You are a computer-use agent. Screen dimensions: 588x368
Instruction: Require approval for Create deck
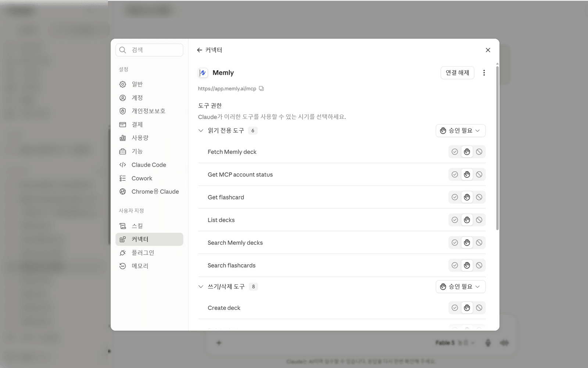(x=467, y=308)
